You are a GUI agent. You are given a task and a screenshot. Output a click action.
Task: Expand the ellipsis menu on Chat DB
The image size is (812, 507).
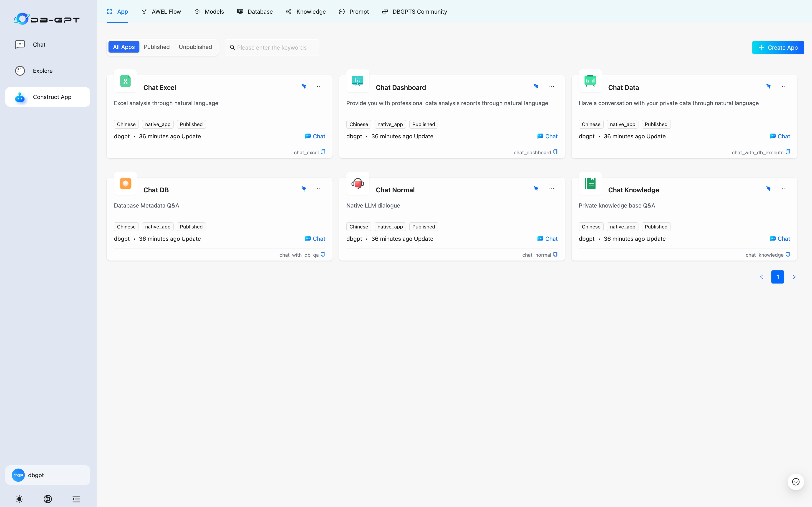point(319,189)
